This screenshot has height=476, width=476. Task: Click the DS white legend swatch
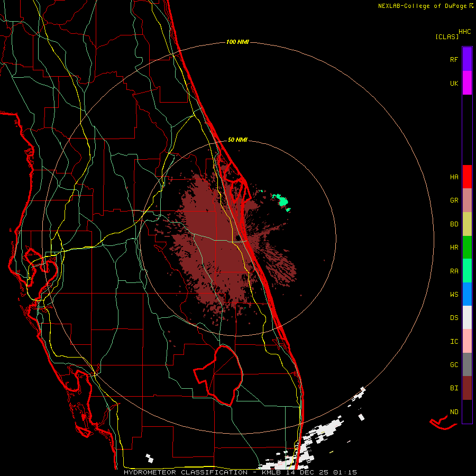(467, 317)
